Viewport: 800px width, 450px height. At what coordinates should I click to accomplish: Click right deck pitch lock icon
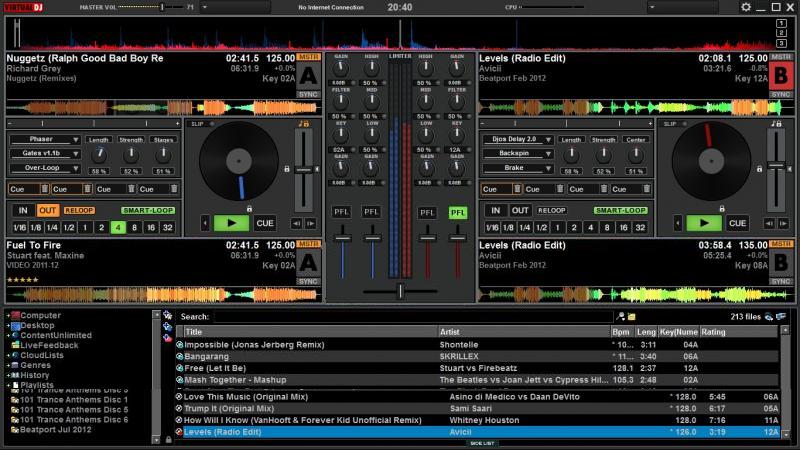click(x=759, y=169)
